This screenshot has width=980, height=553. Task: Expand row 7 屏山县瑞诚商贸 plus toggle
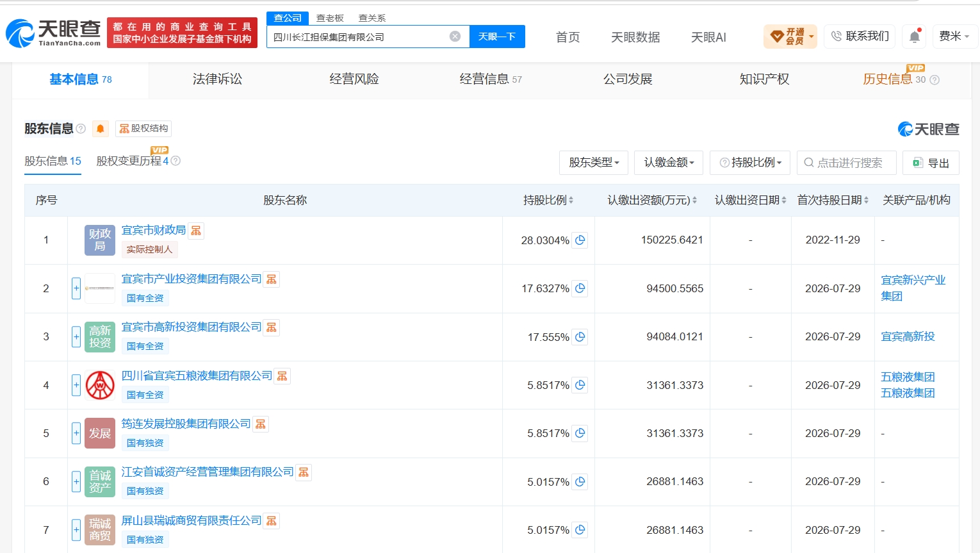coord(76,530)
